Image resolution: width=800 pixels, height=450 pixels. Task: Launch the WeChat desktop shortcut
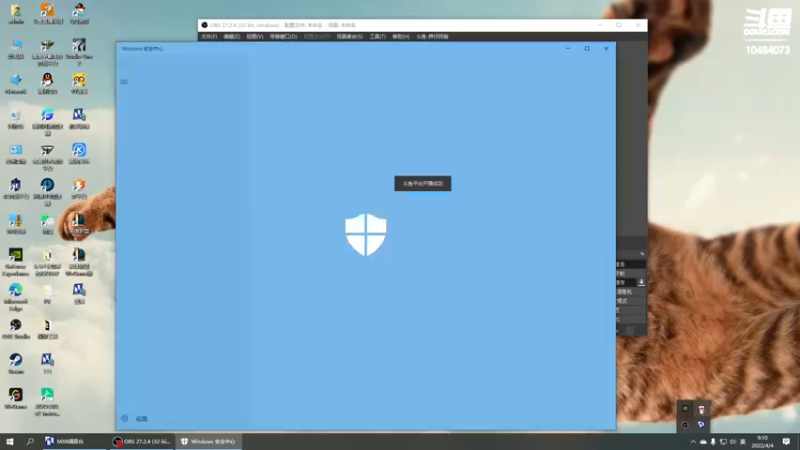47,223
